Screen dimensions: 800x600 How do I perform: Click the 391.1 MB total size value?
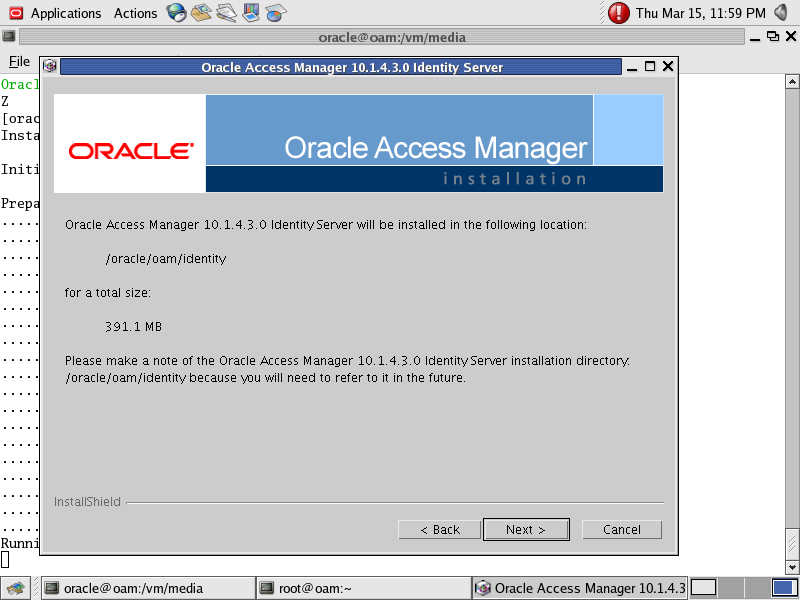[134, 327]
